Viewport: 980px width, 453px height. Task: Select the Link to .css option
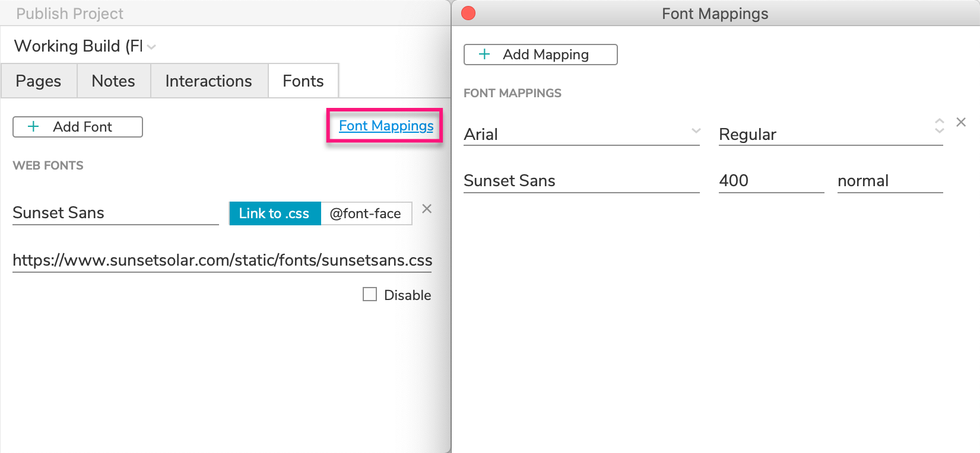click(274, 213)
